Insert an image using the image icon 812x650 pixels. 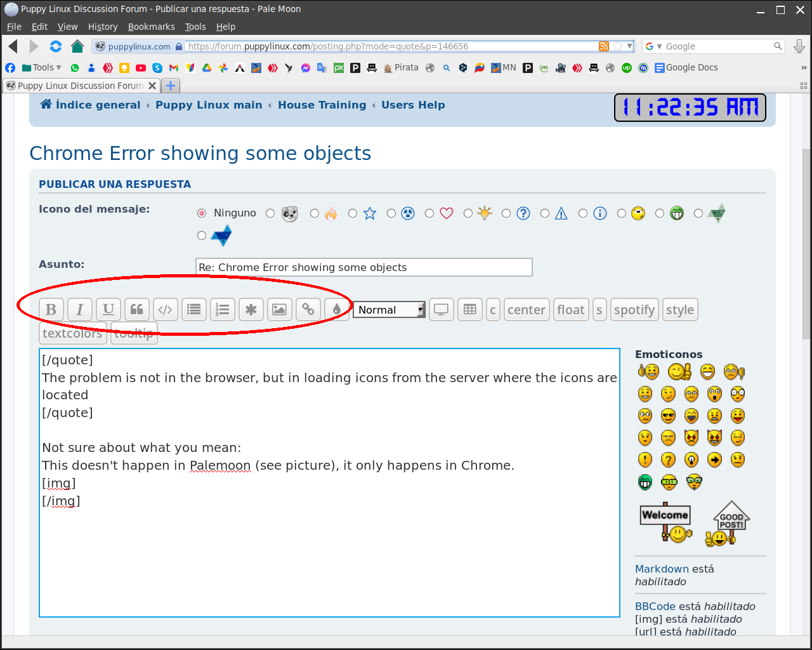point(279,310)
